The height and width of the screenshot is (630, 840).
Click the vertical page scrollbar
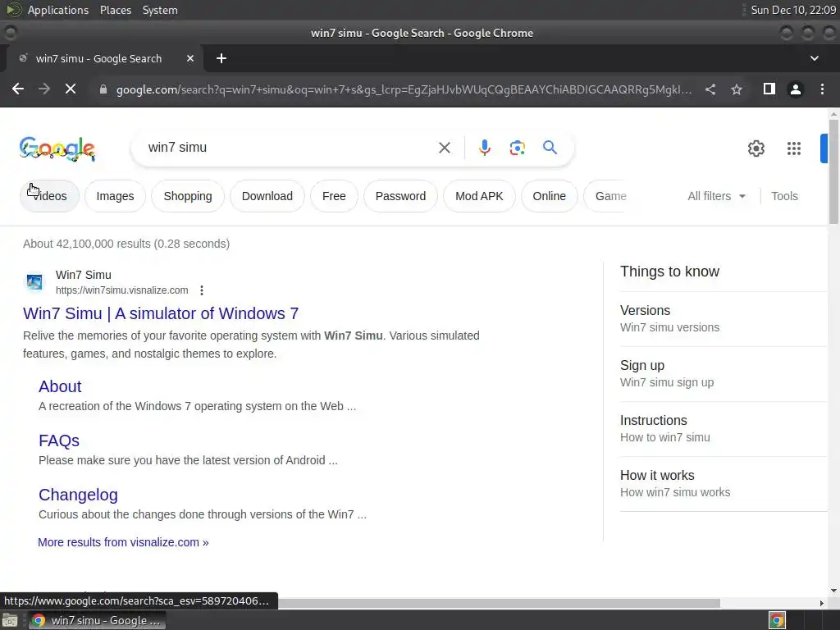point(833,171)
